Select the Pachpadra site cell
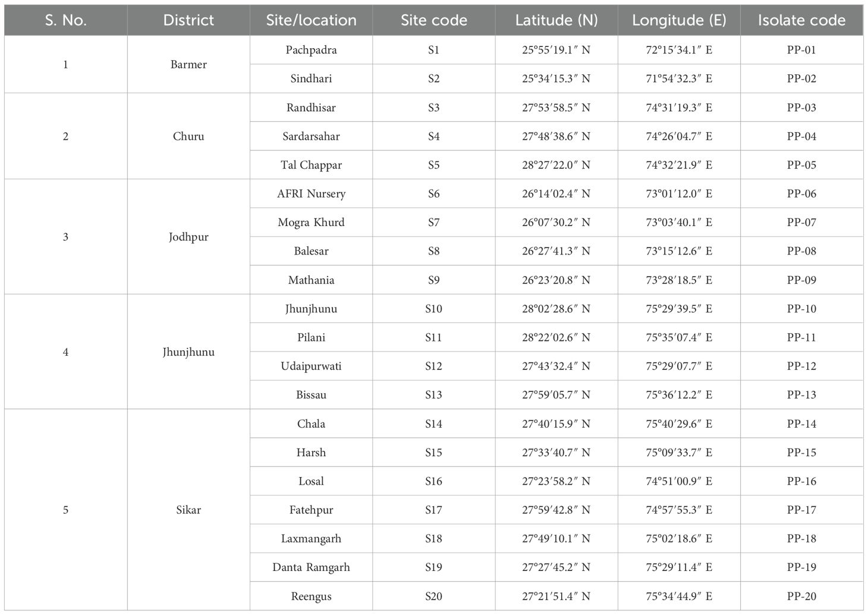 (311, 50)
